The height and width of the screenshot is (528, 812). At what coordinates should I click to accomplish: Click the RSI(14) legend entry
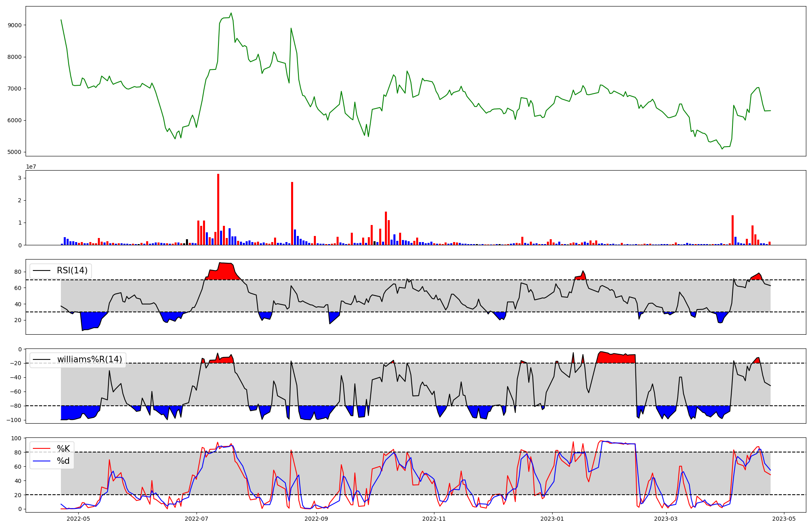tap(72, 270)
